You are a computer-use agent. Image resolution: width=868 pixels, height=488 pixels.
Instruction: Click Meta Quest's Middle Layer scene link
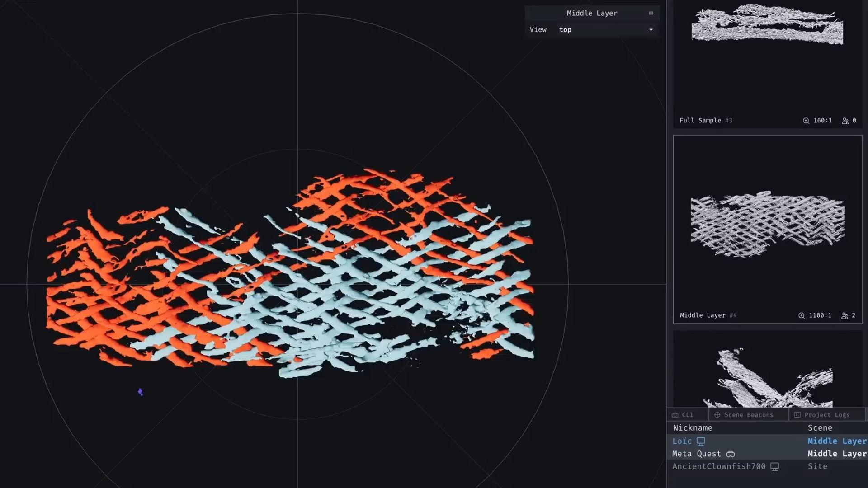coord(836,454)
